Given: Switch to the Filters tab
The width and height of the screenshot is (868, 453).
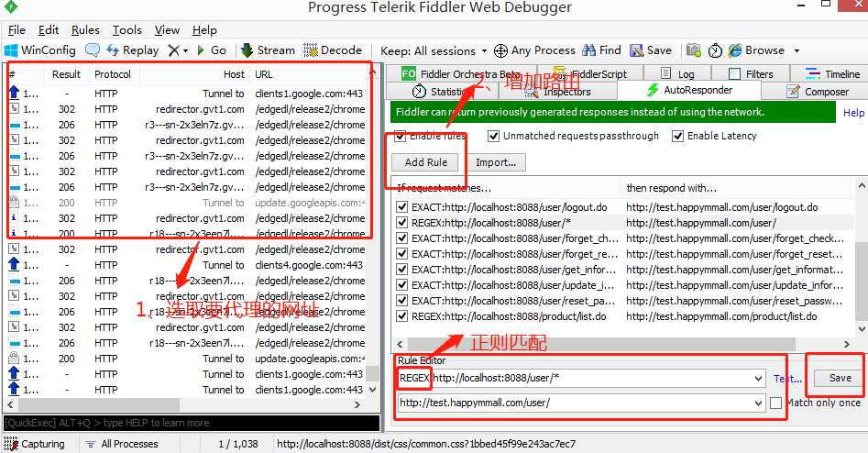Looking at the screenshot, I should [751, 73].
